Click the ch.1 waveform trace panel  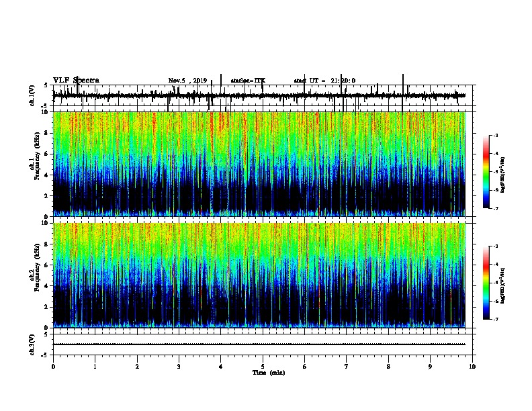pyautogui.click(x=263, y=95)
